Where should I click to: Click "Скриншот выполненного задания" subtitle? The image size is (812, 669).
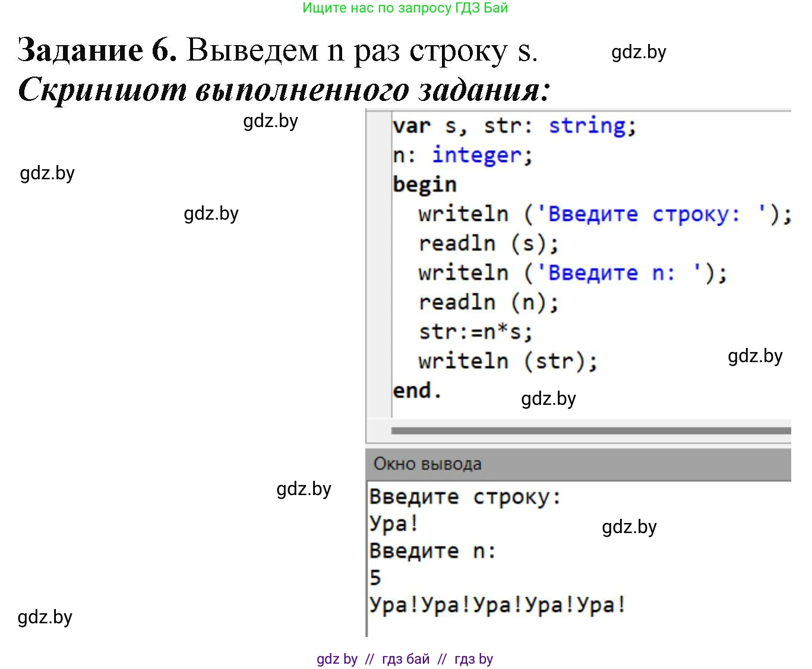point(285,89)
